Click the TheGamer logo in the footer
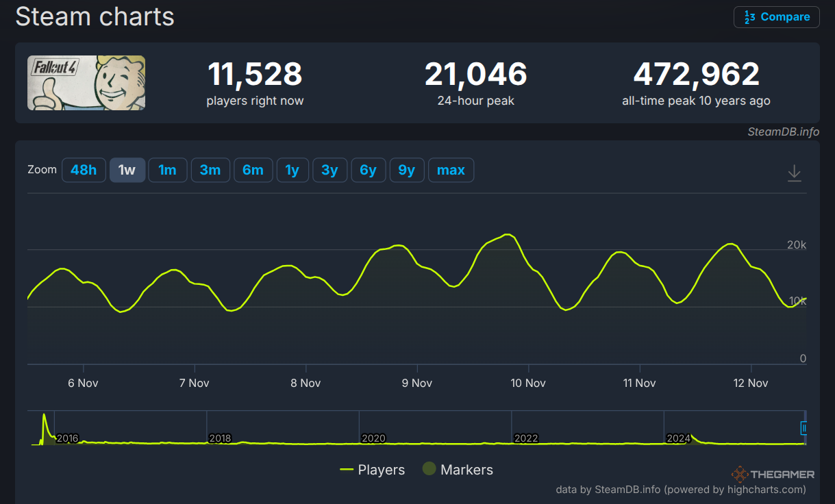 (x=772, y=474)
